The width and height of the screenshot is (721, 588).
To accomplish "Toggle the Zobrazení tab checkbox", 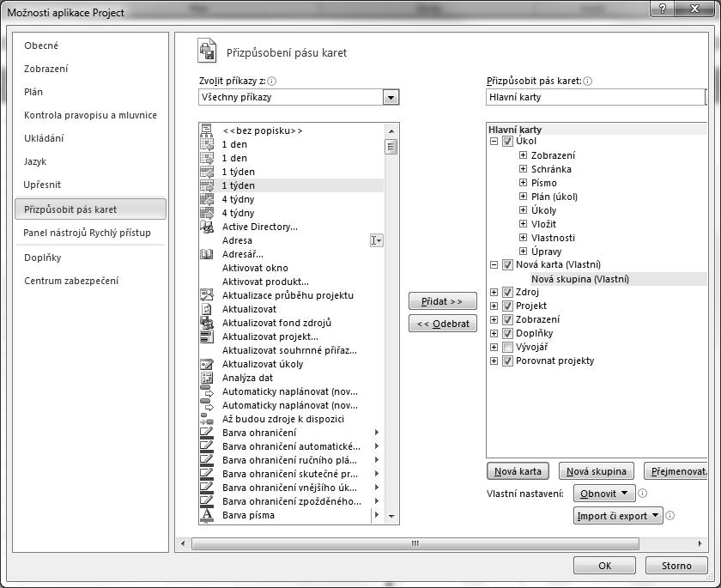I will 507,320.
